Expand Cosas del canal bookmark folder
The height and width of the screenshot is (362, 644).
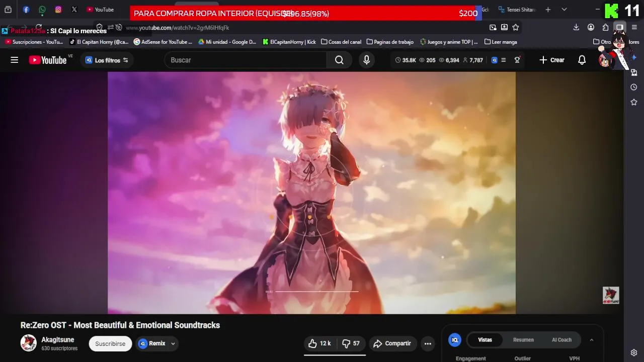tap(341, 42)
